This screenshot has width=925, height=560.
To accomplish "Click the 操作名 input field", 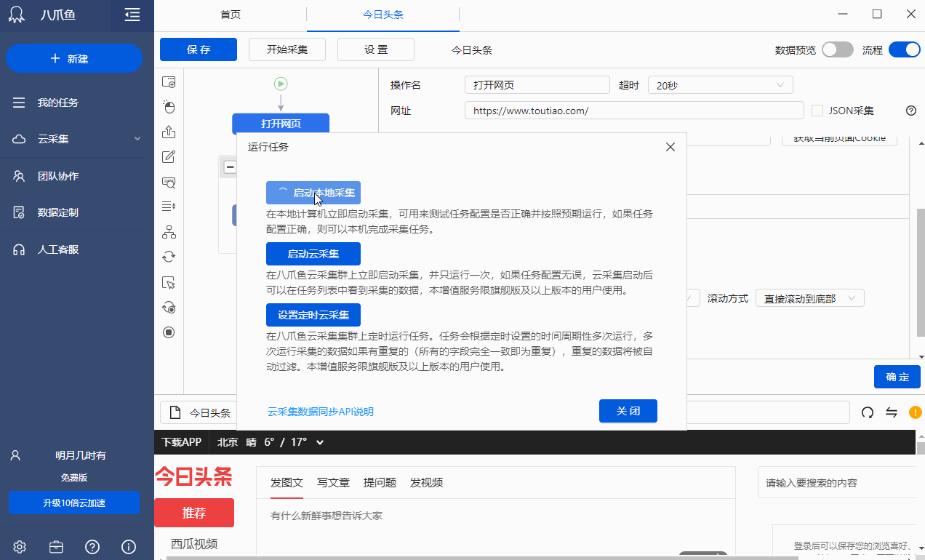I will point(537,85).
